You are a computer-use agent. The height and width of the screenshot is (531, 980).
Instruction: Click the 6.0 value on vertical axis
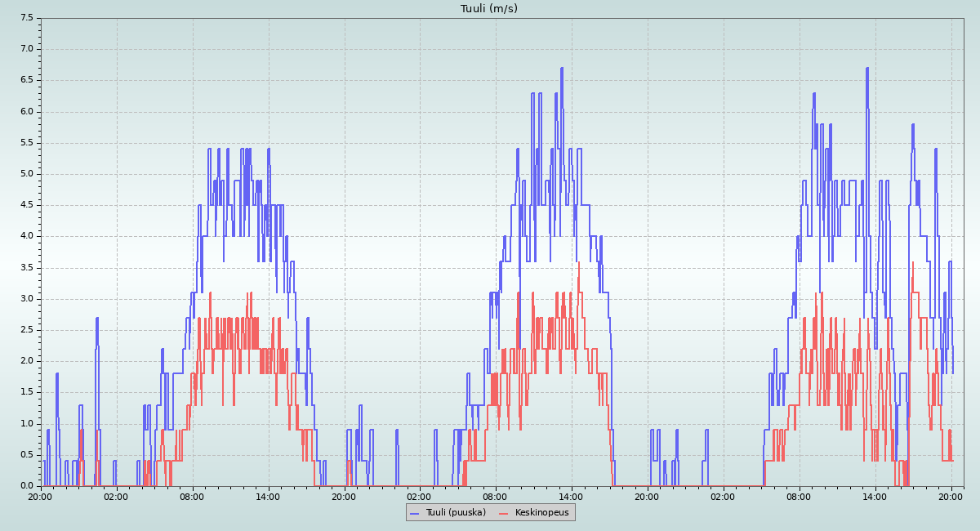[x=26, y=111]
